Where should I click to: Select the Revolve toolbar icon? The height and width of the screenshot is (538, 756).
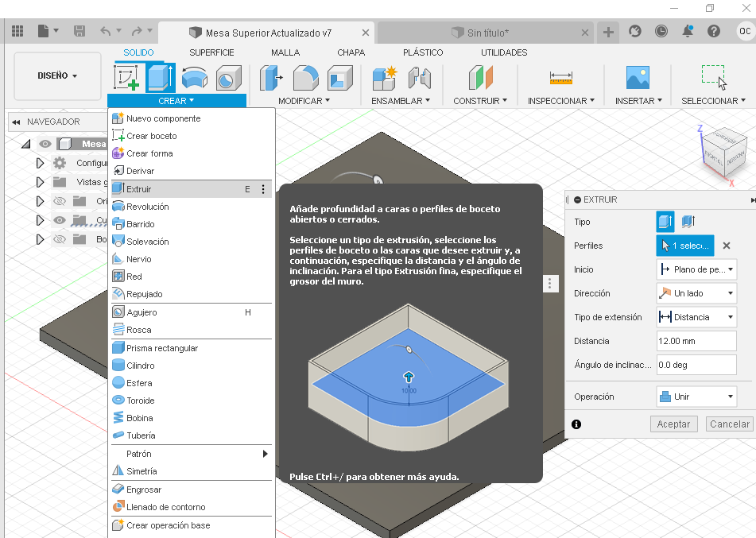pos(195,77)
